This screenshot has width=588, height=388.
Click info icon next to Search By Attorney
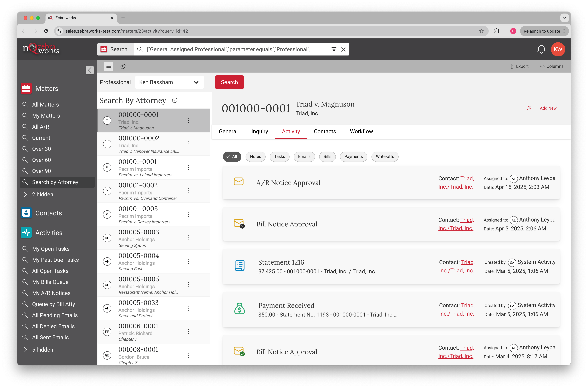pyautogui.click(x=175, y=100)
